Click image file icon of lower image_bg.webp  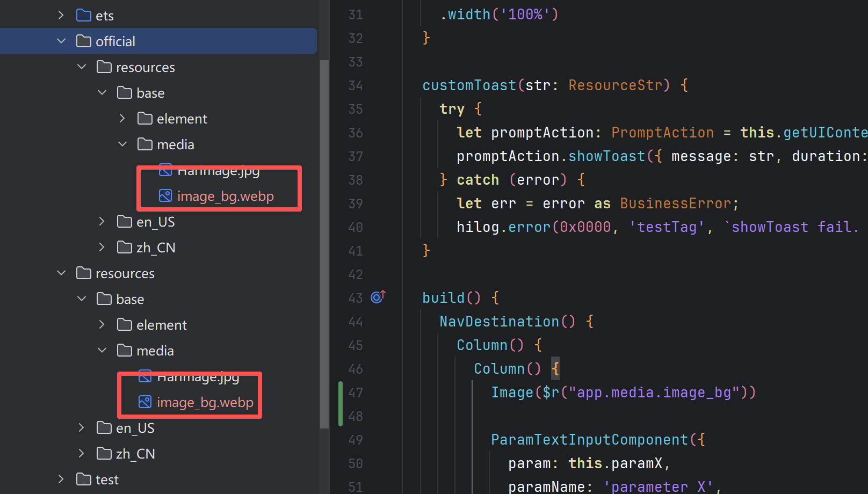145,402
